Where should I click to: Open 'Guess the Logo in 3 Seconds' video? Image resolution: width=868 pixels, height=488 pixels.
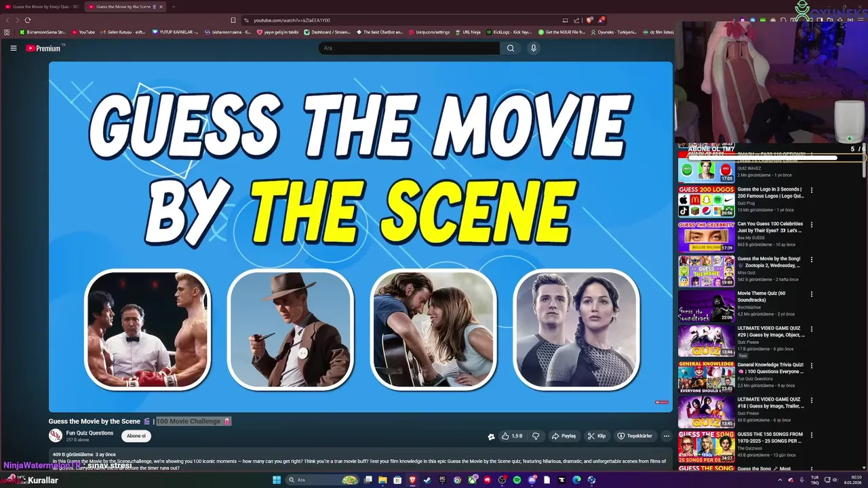(770, 192)
